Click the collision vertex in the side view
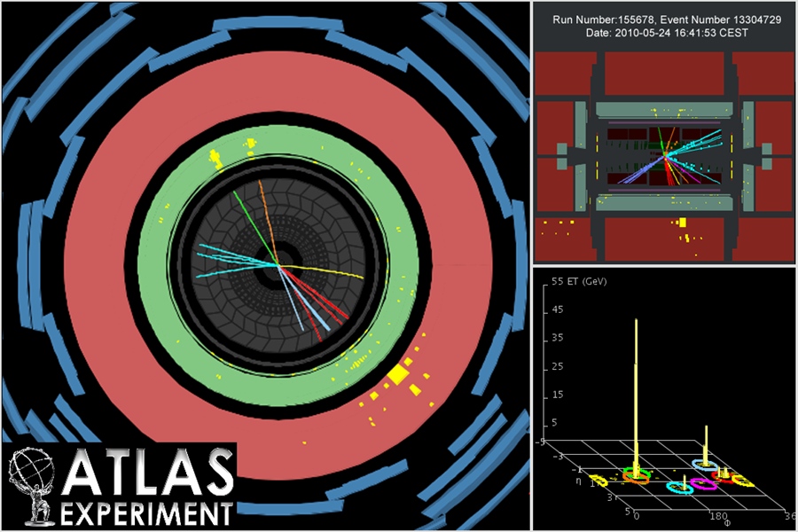 point(664,155)
